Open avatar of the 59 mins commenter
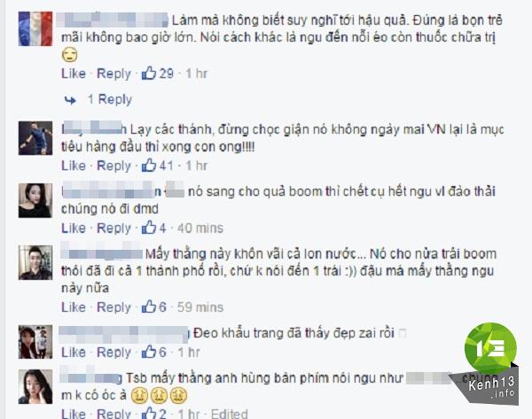The image size is (532, 419). click(x=35, y=263)
